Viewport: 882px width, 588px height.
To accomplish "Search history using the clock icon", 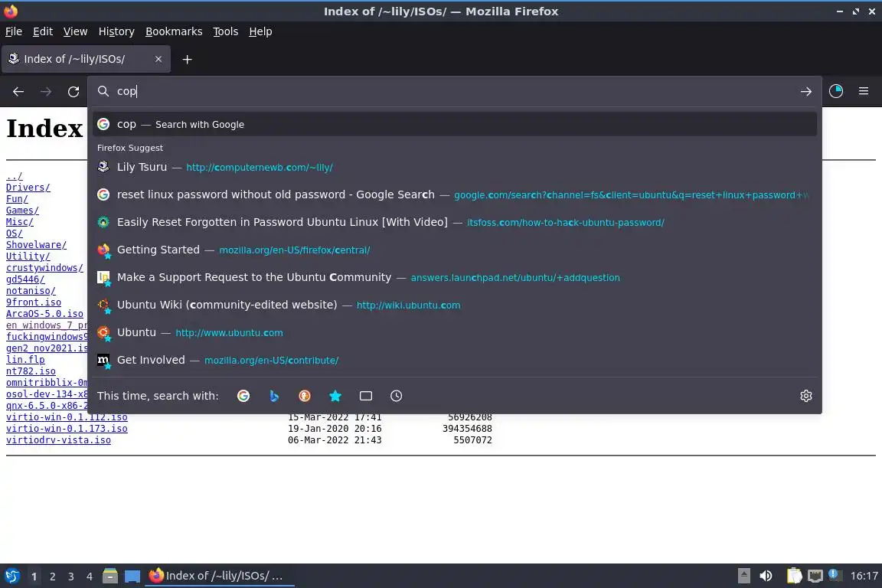I will click(396, 396).
